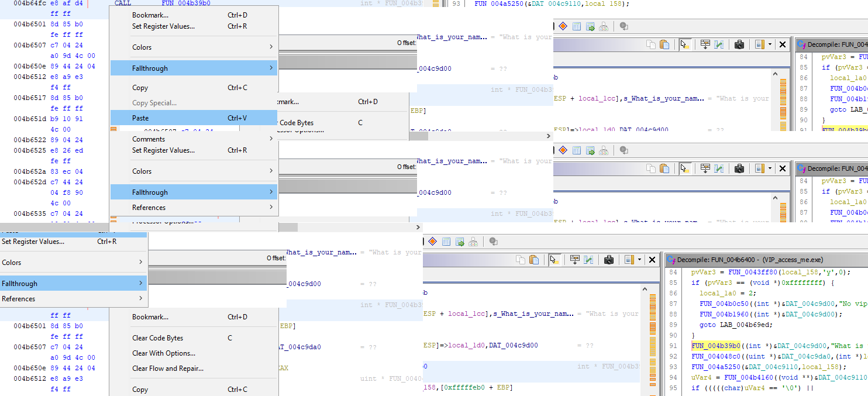The width and height of the screenshot is (868, 396).
Task: Click the diff view icon in the bottom listing toolbar
Action: [589, 260]
